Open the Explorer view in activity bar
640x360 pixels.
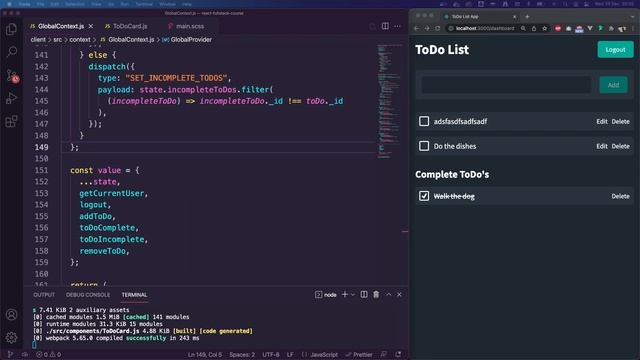pyautogui.click(x=11, y=29)
